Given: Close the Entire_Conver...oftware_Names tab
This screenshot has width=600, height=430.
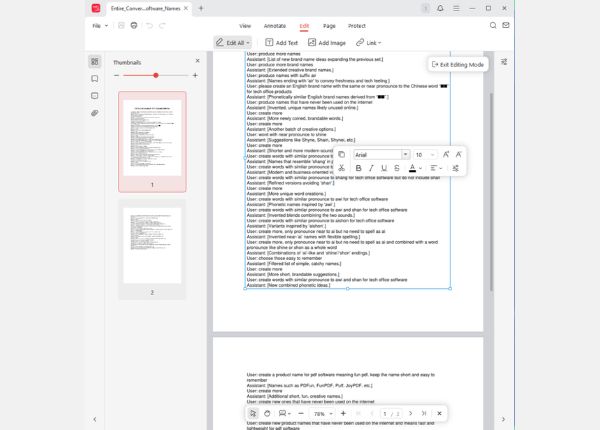Looking at the screenshot, I should click(x=186, y=8).
